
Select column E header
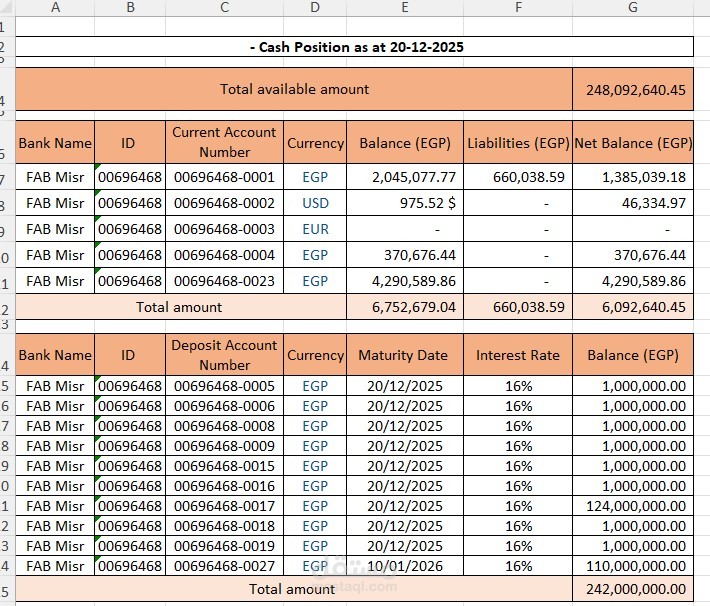point(405,7)
